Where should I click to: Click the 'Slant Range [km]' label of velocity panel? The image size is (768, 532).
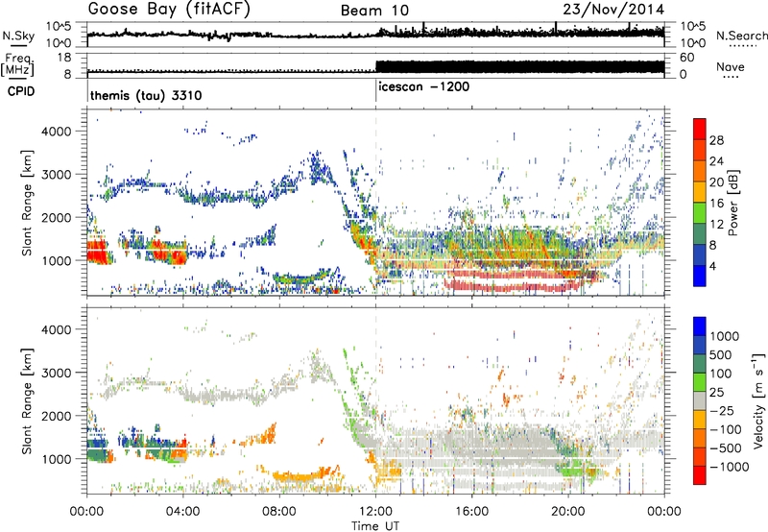27,400
